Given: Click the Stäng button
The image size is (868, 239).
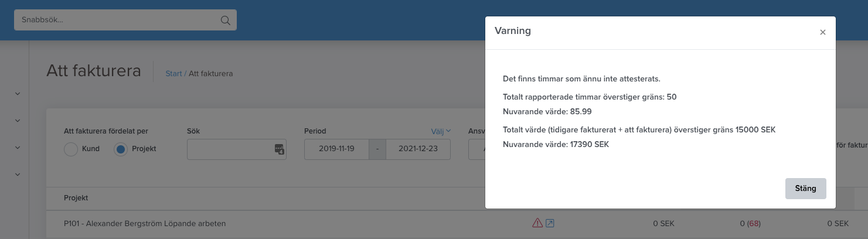Looking at the screenshot, I should pos(805,189).
